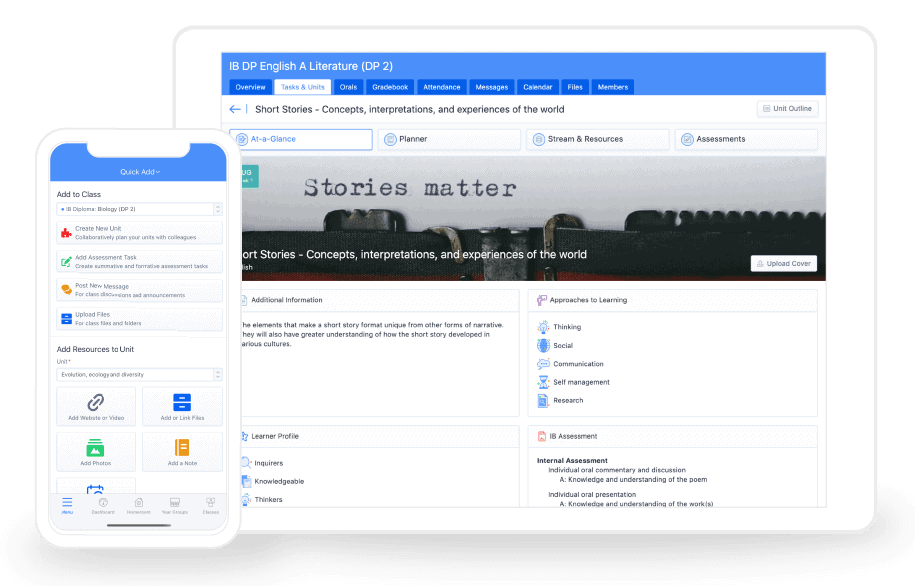Viewport: 915px width, 586px height.
Task: Click the Inquirers magnifier icon
Action: [246, 463]
